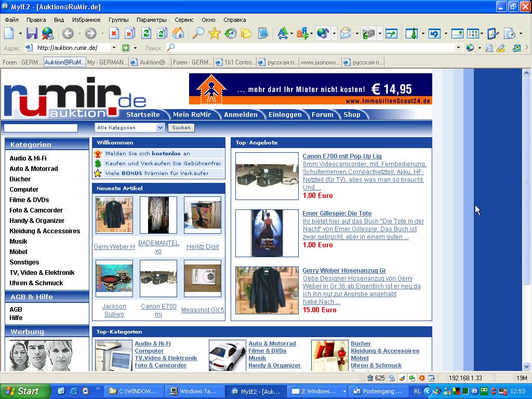Open the search bar history dropdown
The height and width of the screenshot is (399, 532).
(x=458, y=48)
